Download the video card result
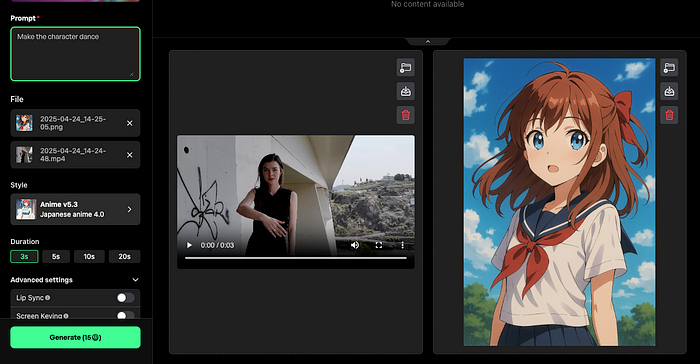This screenshot has height=364, width=700. [x=405, y=91]
